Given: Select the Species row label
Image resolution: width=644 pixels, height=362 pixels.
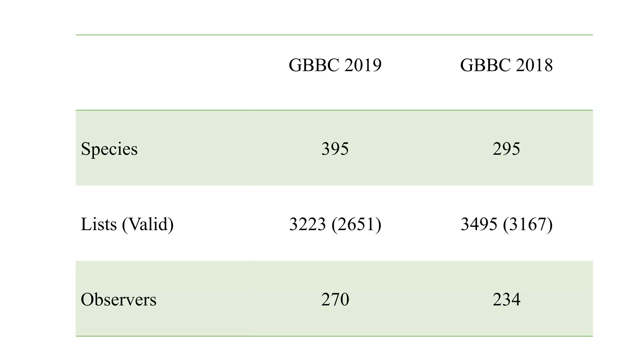Looking at the screenshot, I should click(109, 149).
